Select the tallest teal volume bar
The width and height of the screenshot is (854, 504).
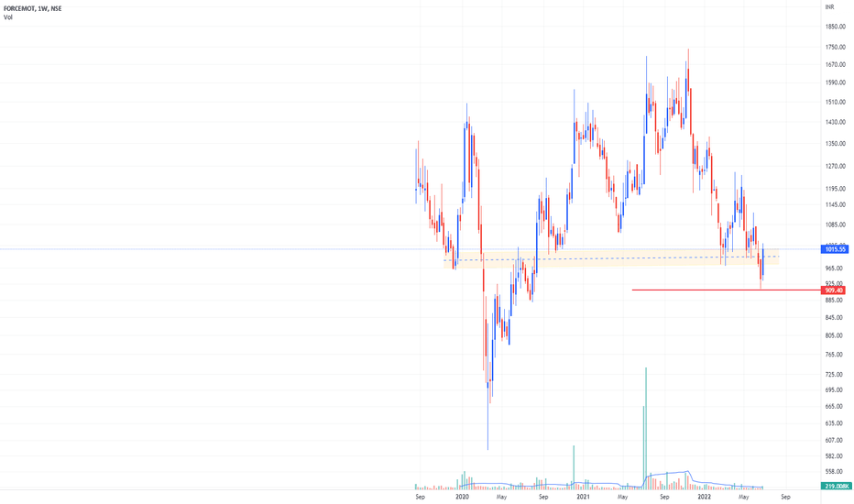(646, 428)
